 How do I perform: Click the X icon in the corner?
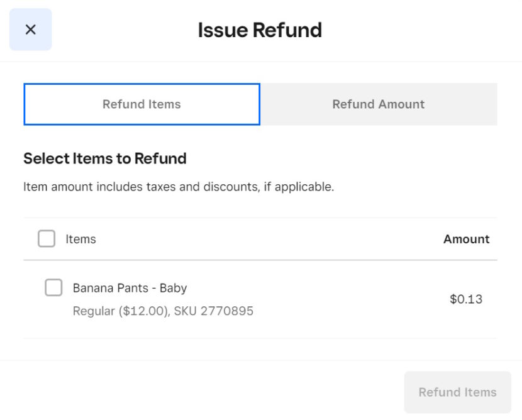click(30, 30)
